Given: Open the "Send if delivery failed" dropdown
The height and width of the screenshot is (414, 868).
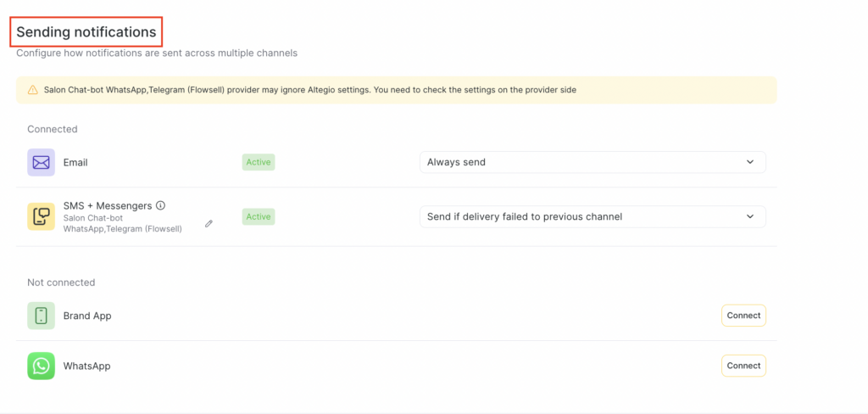Looking at the screenshot, I should point(592,217).
